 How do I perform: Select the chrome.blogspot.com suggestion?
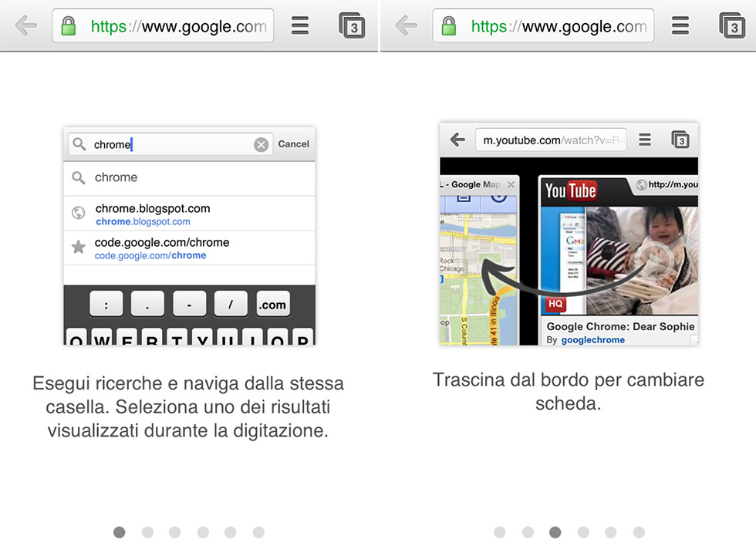coord(190,214)
